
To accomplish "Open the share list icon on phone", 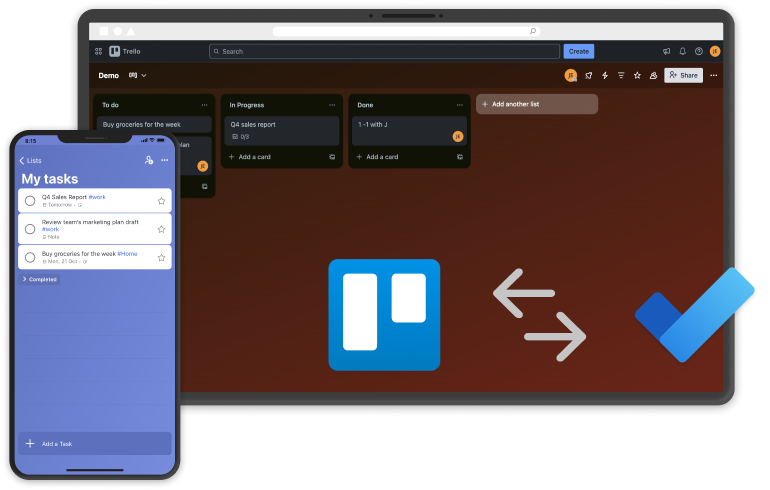I will [x=149, y=160].
